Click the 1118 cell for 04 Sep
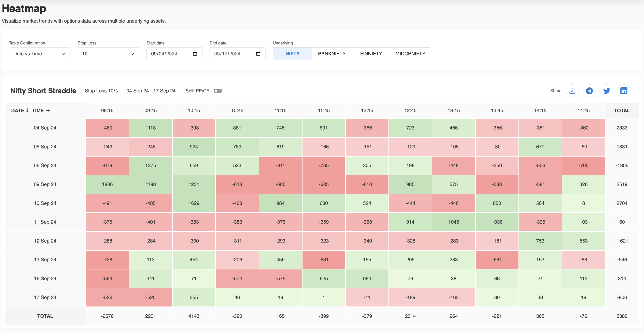This screenshot has height=333, width=644. click(150, 128)
